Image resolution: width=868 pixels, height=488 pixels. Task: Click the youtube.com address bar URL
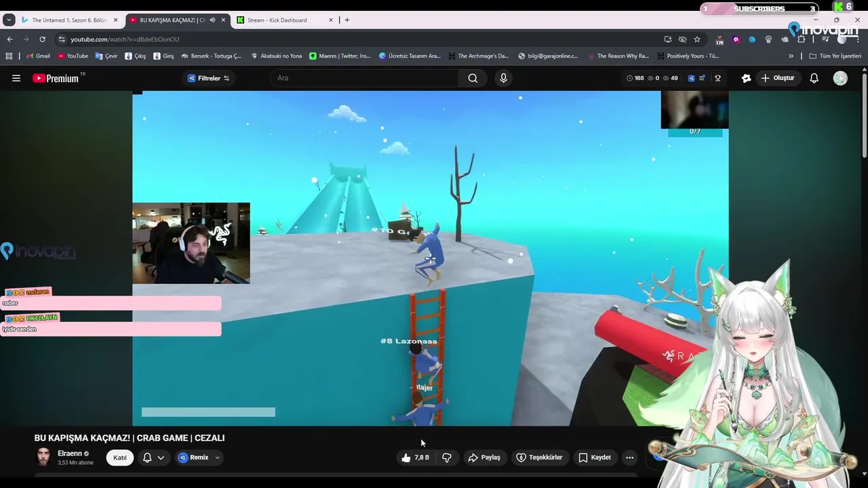125,39
